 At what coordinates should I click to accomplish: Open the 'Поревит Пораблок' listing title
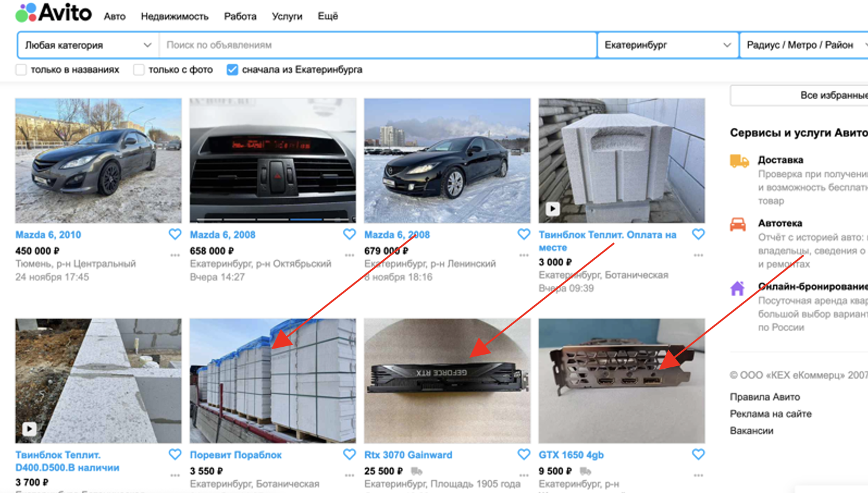click(236, 455)
